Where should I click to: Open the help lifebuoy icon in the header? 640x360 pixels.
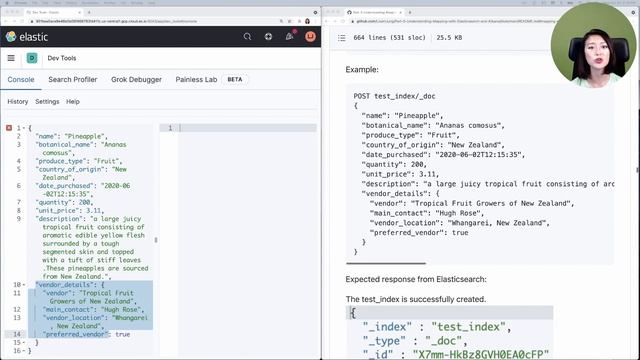(x=268, y=37)
